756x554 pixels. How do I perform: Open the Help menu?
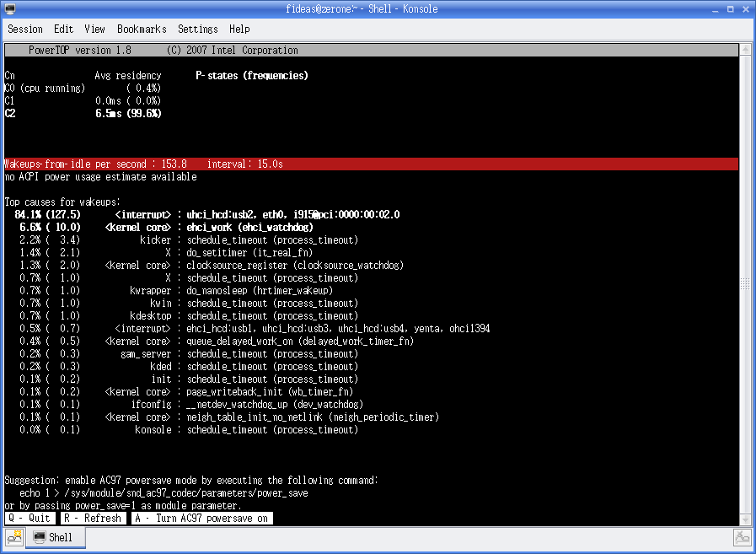click(x=239, y=29)
